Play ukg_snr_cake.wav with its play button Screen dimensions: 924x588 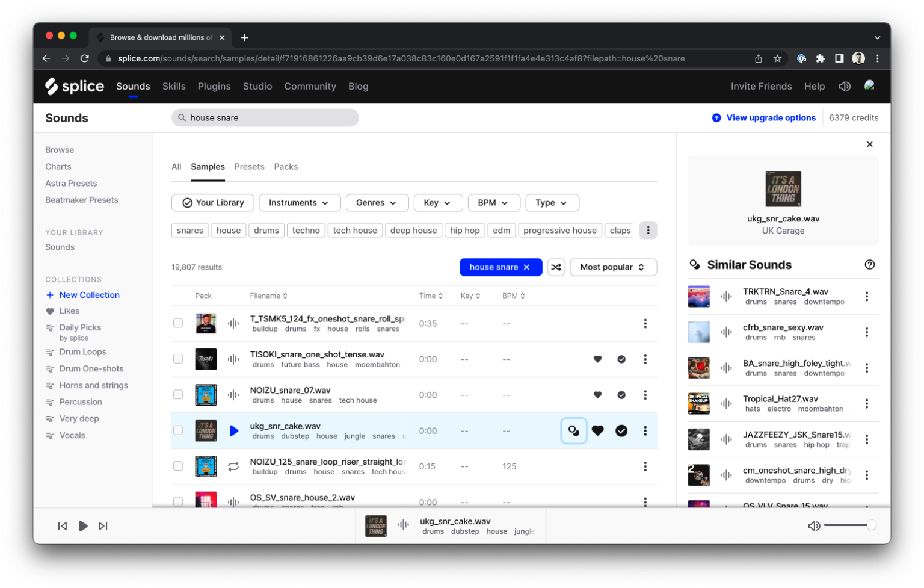tap(233, 430)
